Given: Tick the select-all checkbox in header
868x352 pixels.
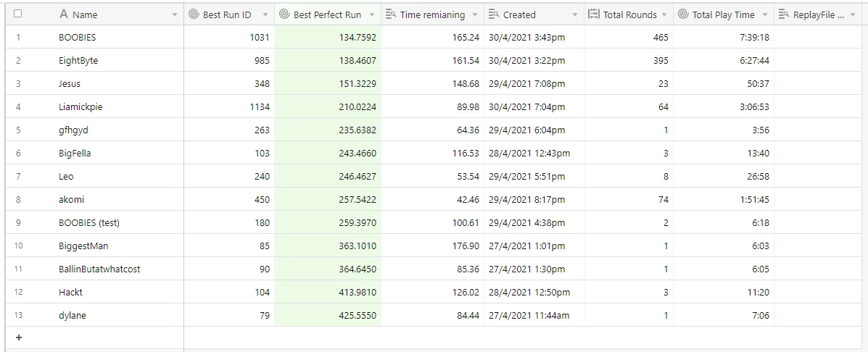Looking at the screenshot, I should [x=17, y=14].
